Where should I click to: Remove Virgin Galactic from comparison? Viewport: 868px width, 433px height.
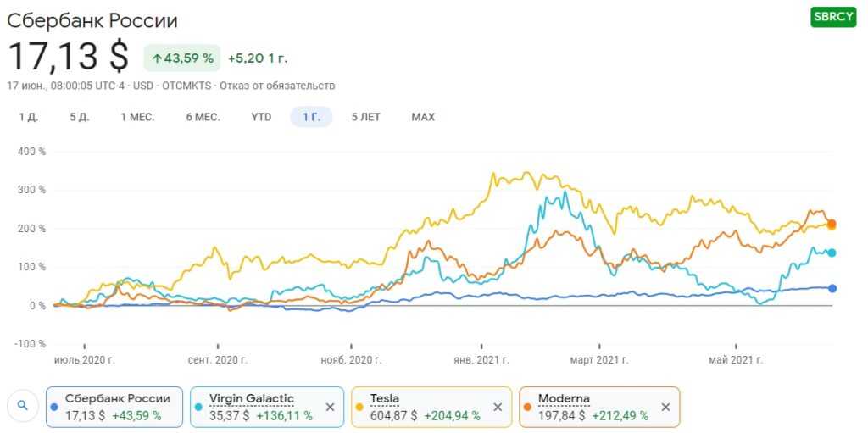(330, 407)
